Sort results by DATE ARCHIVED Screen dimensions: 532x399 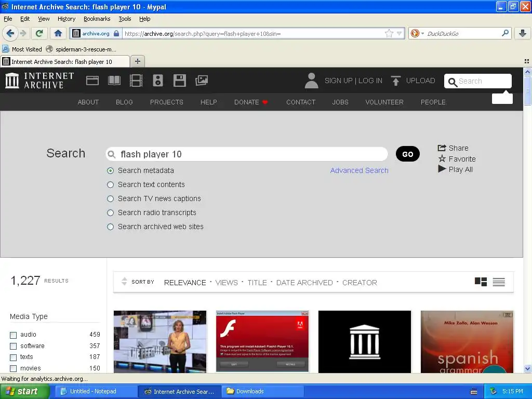click(304, 283)
